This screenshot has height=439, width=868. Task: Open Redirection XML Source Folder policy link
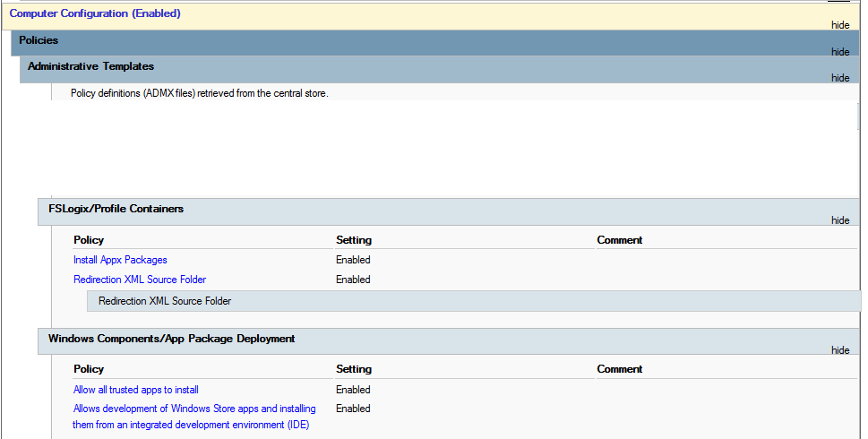point(140,280)
